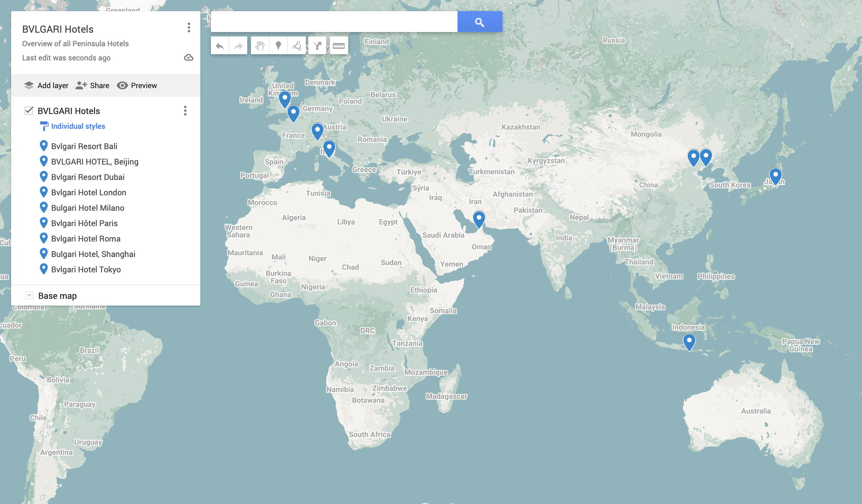This screenshot has height=504, width=862.
Task: Click the Share button
Action: coord(92,85)
